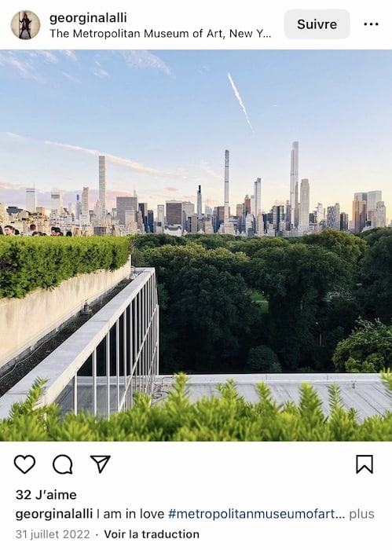The width and height of the screenshot is (392, 550).
Task: Save the post using the bookmark icon
Action: (x=365, y=464)
